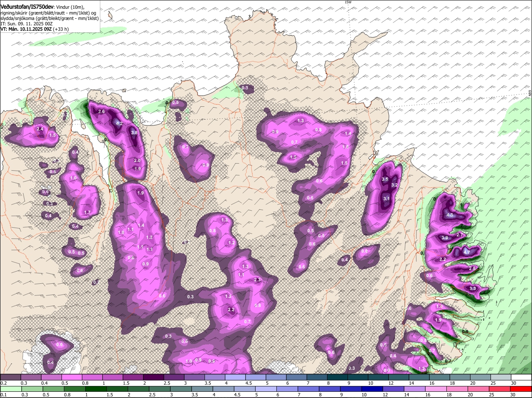
Task: Select the pale grey 25 swatch in the upper legend
Action: pyautogui.click(x=501, y=377)
